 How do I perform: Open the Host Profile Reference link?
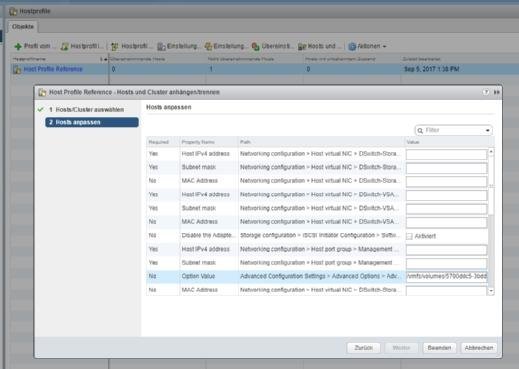point(53,69)
